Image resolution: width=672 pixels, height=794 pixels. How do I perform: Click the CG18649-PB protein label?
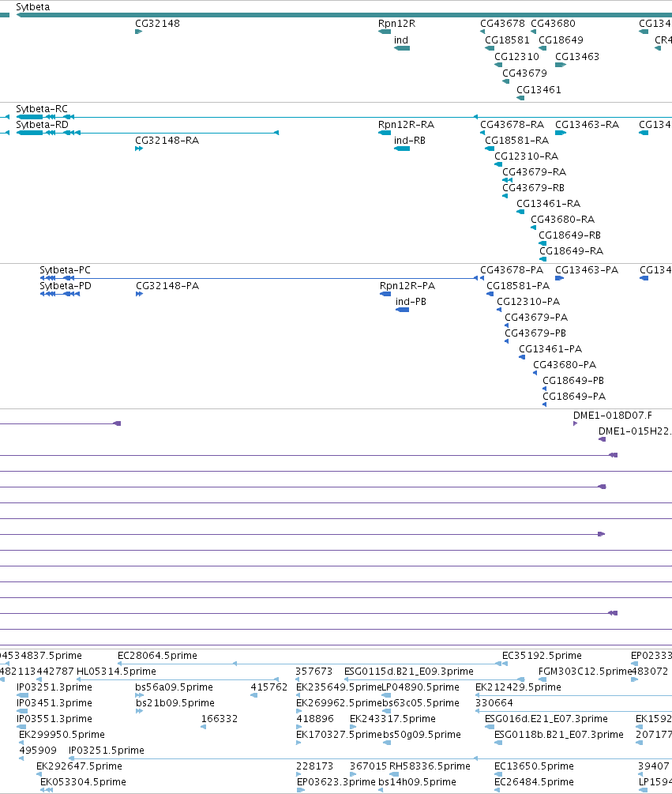pyautogui.click(x=573, y=381)
